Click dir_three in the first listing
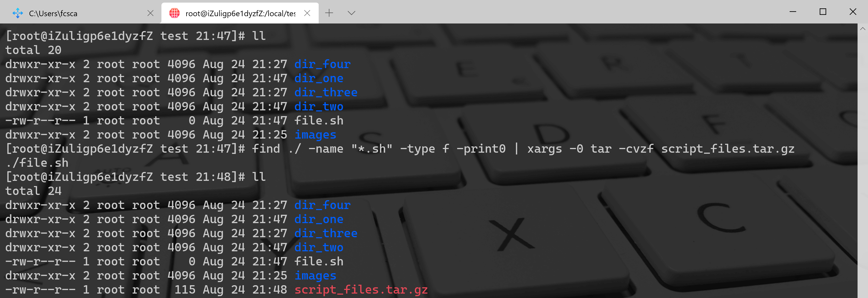 (325, 92)
